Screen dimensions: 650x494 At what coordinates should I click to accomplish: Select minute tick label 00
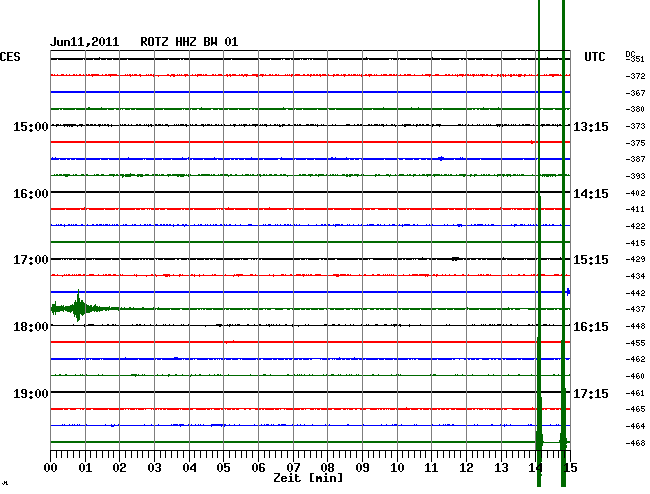click(50, 467)
